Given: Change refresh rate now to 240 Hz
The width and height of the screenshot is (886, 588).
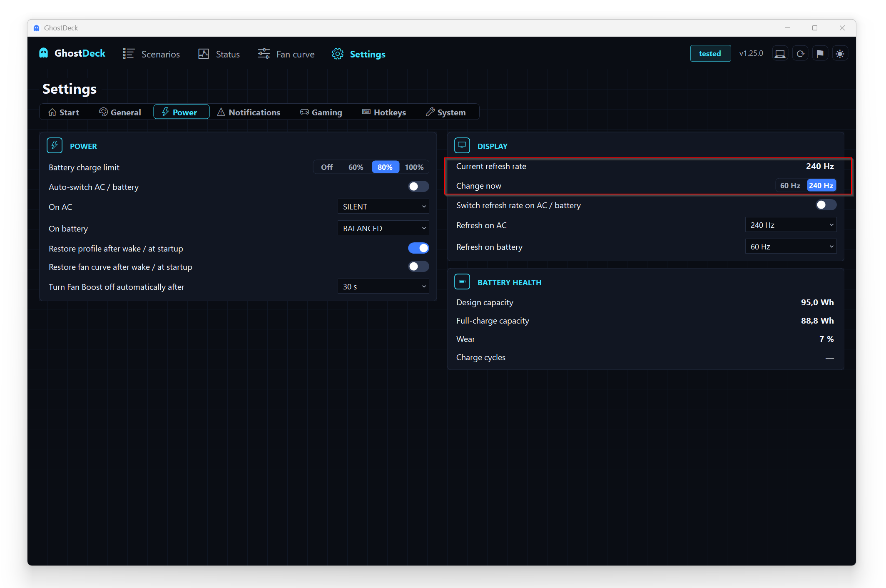Looking at the screenshot, I should tap(821, 186).
